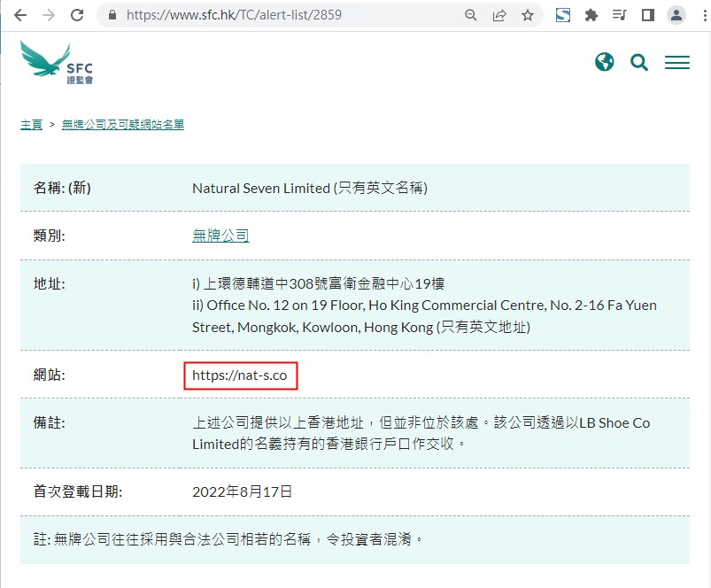Open the SFC language globe selector

pyautogui.click(x=605, y=62)
